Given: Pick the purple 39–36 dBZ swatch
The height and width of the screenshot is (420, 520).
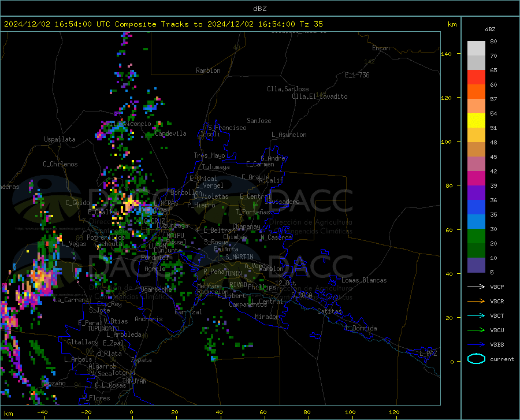Looking at the screenshot, I should 476,193.
